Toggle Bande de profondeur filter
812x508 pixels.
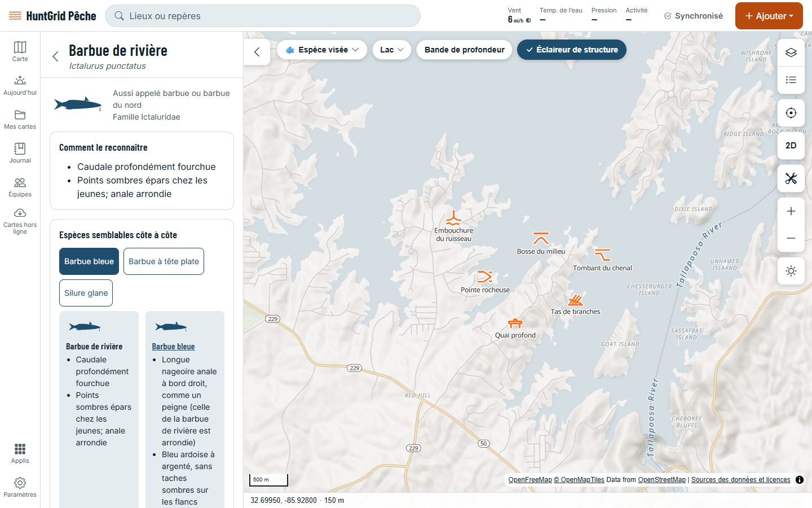pyautogui.click(x=464, y=50)
